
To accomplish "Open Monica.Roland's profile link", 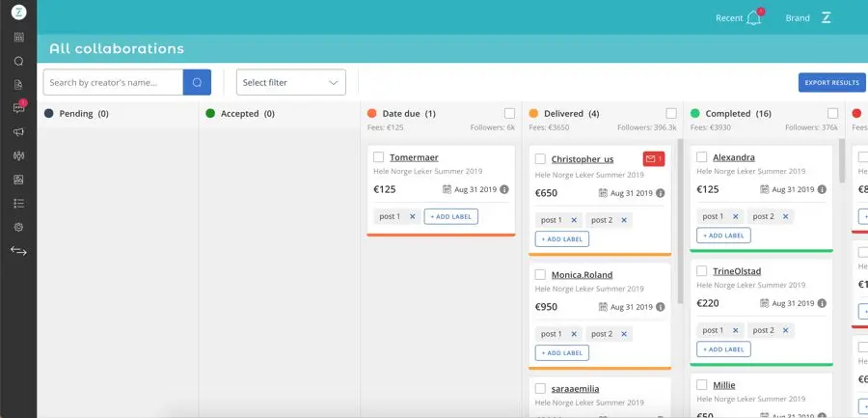I will pos(582,275).
